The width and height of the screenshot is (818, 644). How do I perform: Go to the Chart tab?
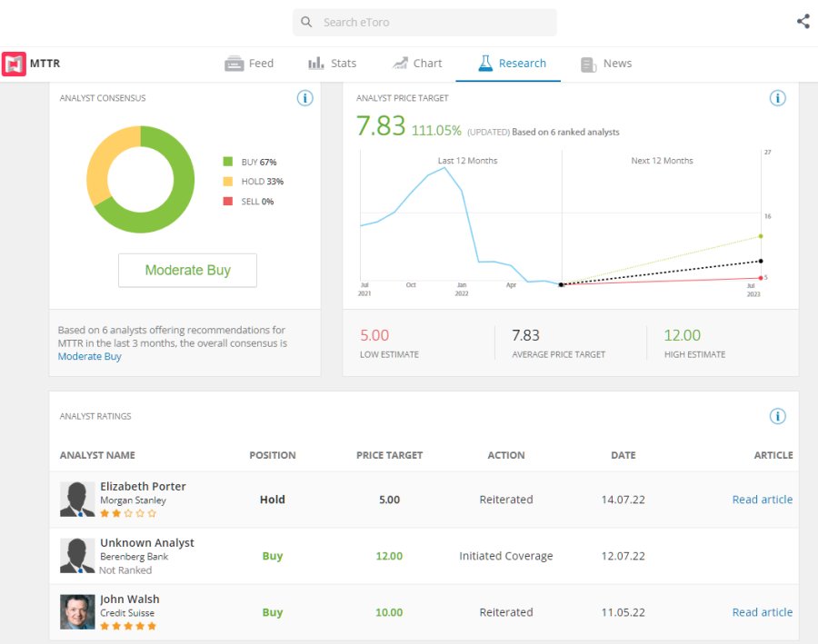(x=417, y=64)
